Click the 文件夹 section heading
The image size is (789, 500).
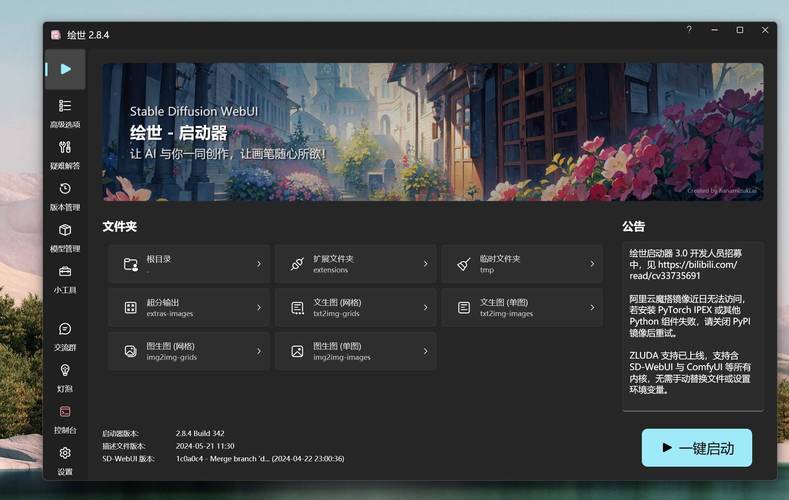(x=120, y=226)
